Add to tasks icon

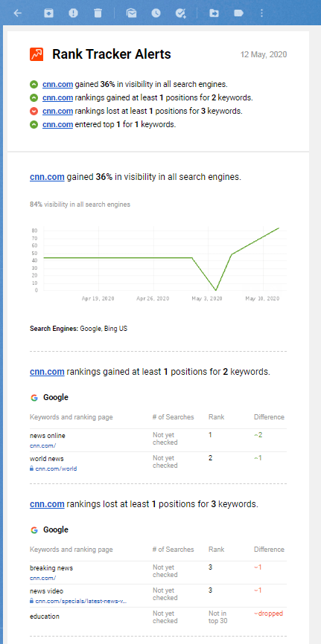[x=181, y=13]
